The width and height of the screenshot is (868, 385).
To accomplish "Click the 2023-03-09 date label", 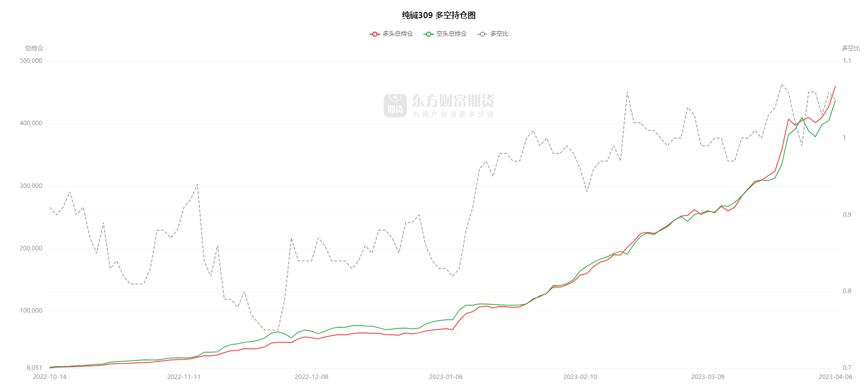I will tap(707, 377).
